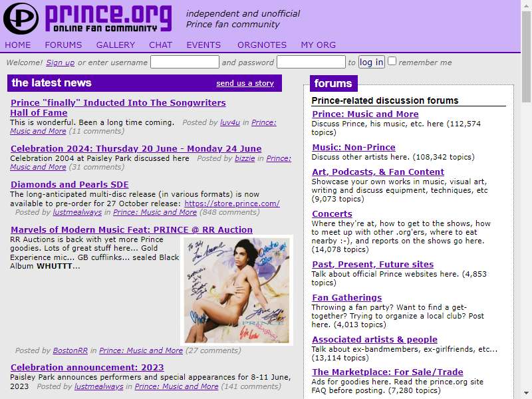
Task: Open the ORGNOTES navigation item
Action: [262, 45]
